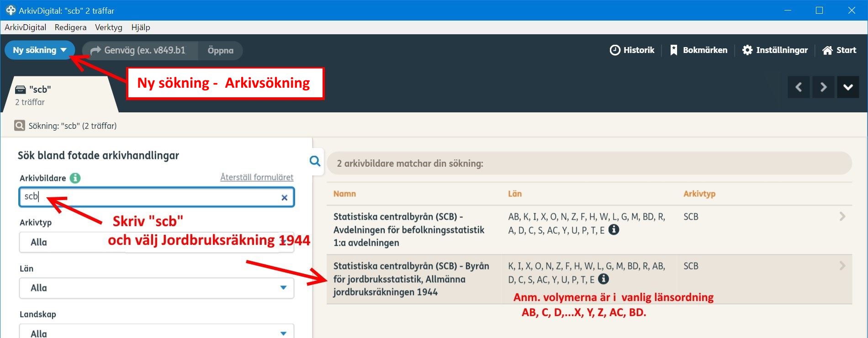This screenshot has width=868, height=338.
Task: Open the Verktyg menu
Action: click(109, 27)
